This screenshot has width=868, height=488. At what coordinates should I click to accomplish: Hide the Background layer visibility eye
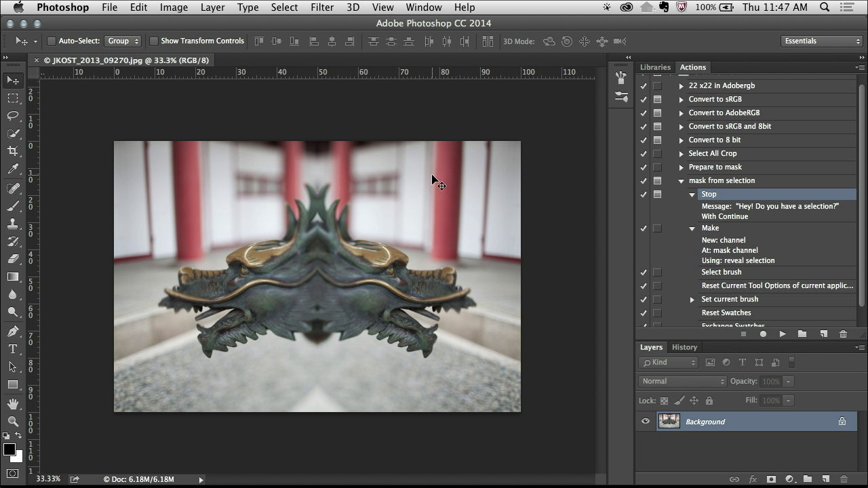646,422
